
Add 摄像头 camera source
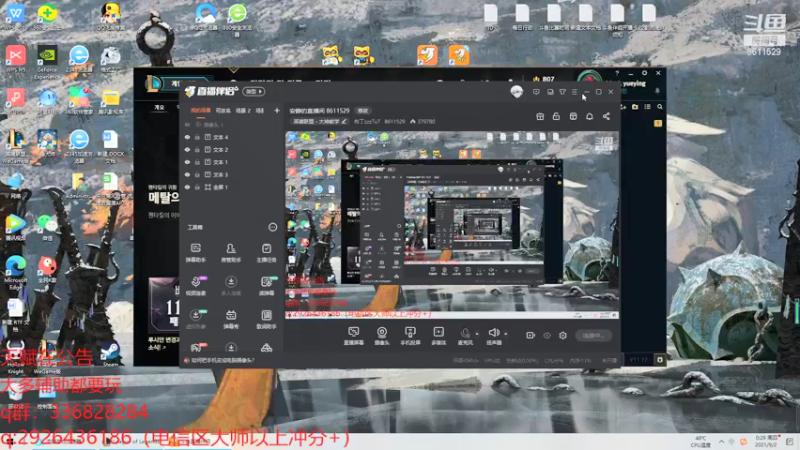382,336
